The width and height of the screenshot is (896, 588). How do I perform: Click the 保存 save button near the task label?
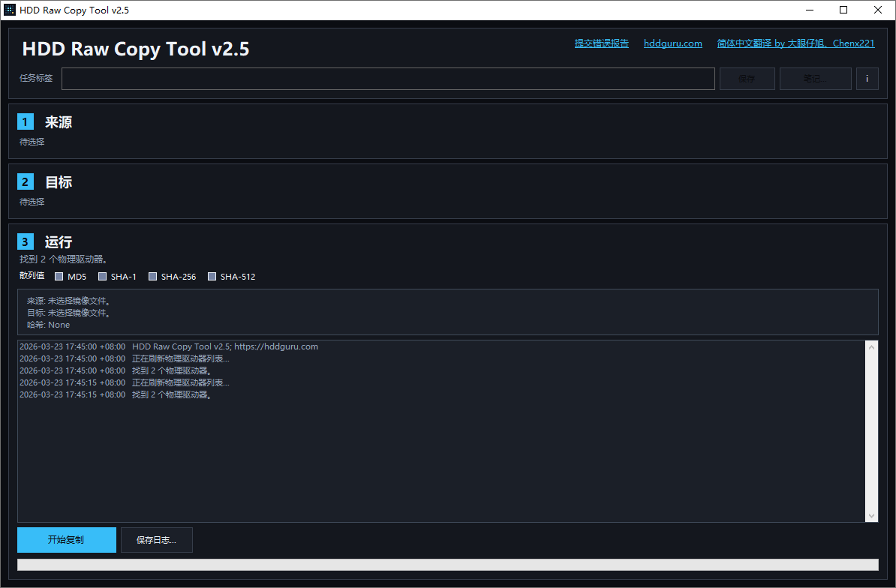pos(747,78)
